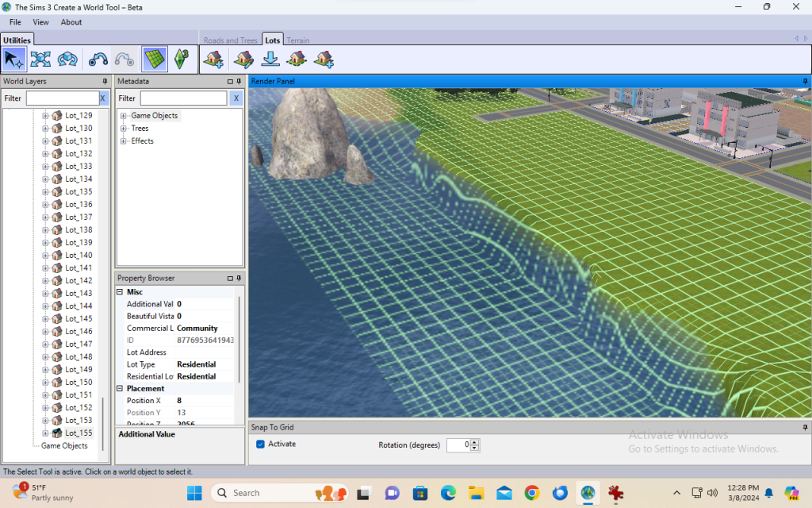Open File Explorer from the taskbar
The image size is (812, 508).
click(x=476, y=493)
